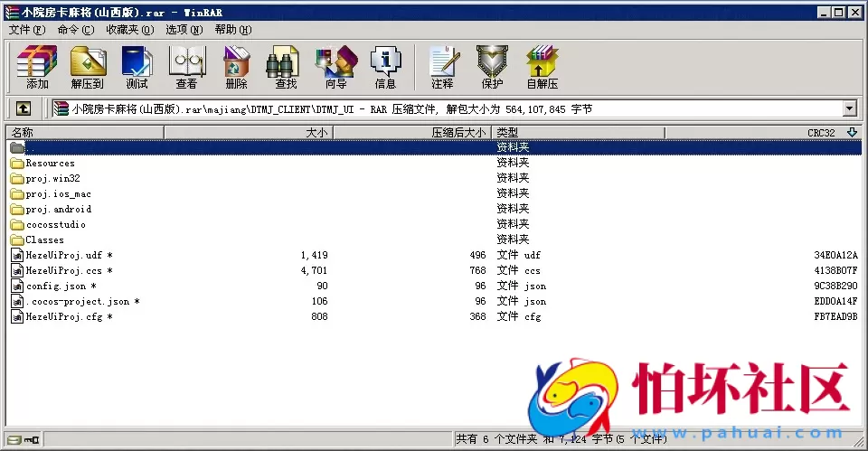Click CRC32 value 9C38B290
This screenshot has width=868, height=451.
point(835,287)
